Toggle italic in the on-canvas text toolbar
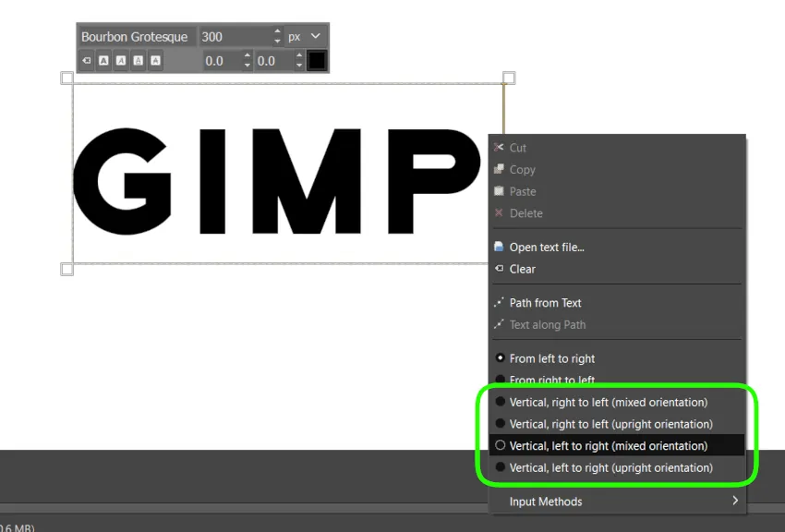 [x=121, y=61]
